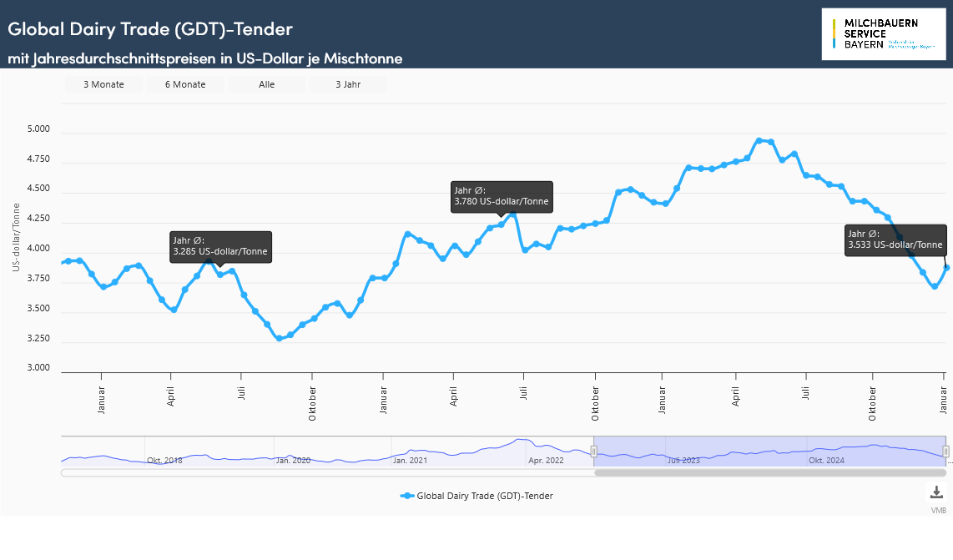The width and height of the screenshot is (953, 560).
Task: Click the 3.533 US-dollar/Tonne yearly average label
Action: pos(895,240)
